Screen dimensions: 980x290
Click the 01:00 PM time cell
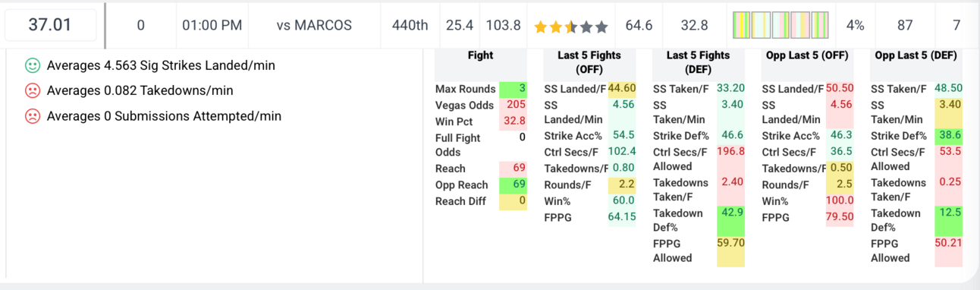click(x=212, y=25)
